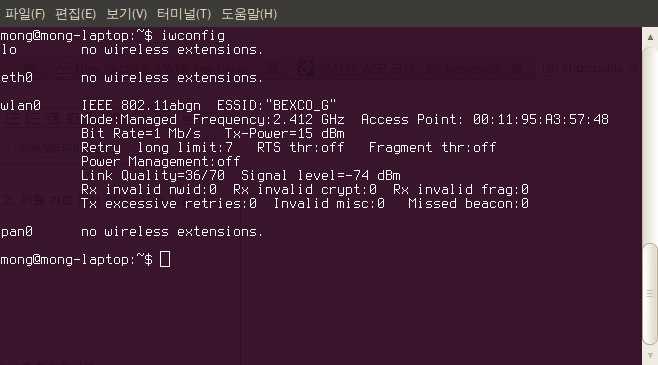Viewport: 658px width, 365px height.
Task: Open the 파일(F) menu
Action: point(24,14)
